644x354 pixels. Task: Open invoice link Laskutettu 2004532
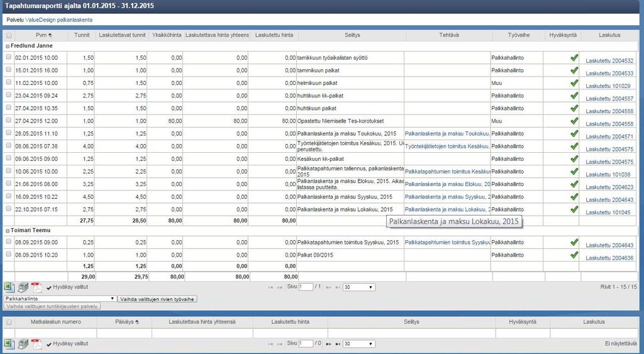coord(609,61)
